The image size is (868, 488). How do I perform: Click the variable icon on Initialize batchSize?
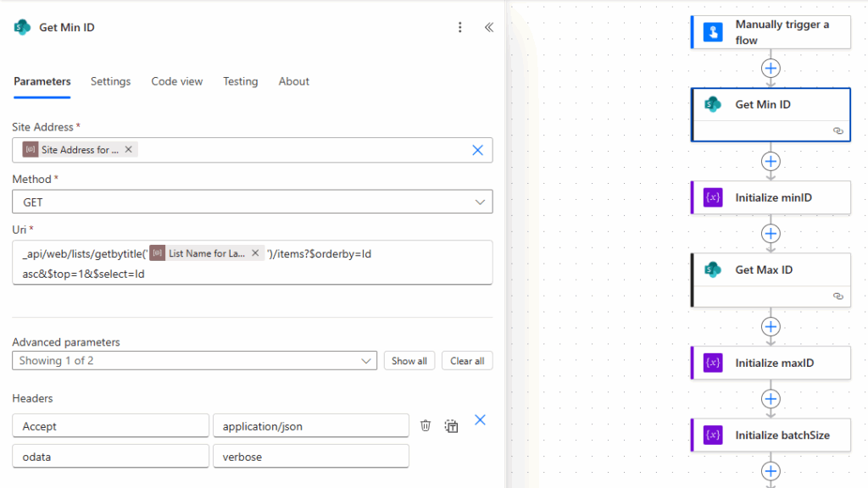point(713,435)
